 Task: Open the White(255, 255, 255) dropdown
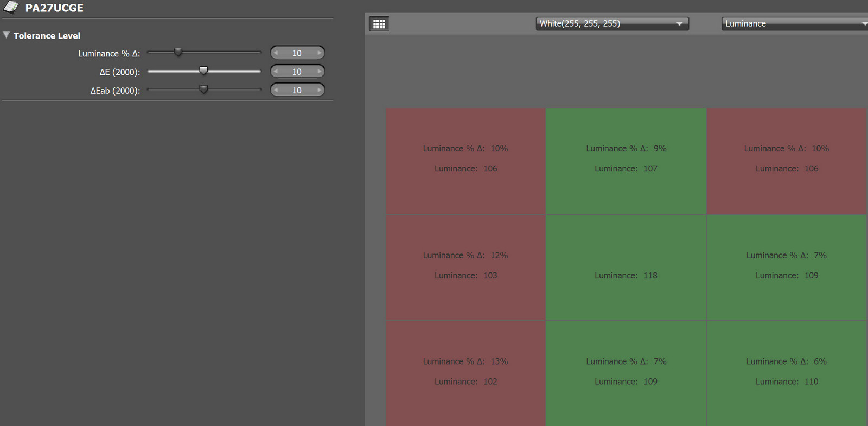612,24
